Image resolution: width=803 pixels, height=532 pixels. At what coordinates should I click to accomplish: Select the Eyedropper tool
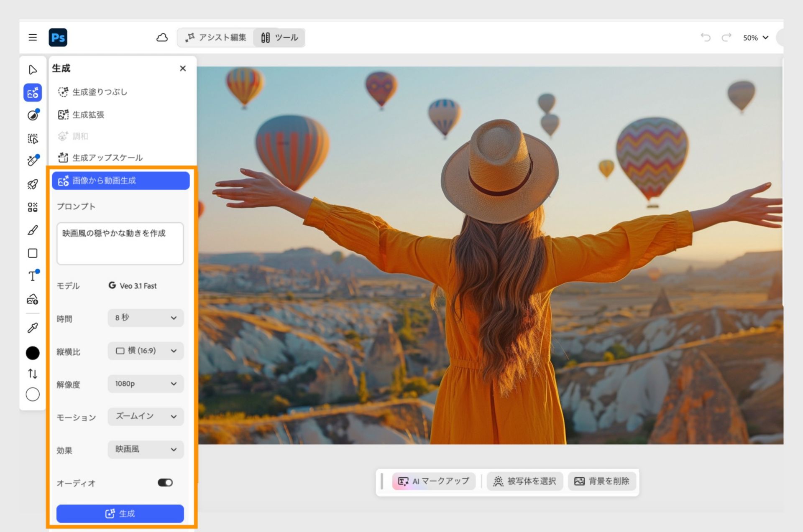(33, 328)
